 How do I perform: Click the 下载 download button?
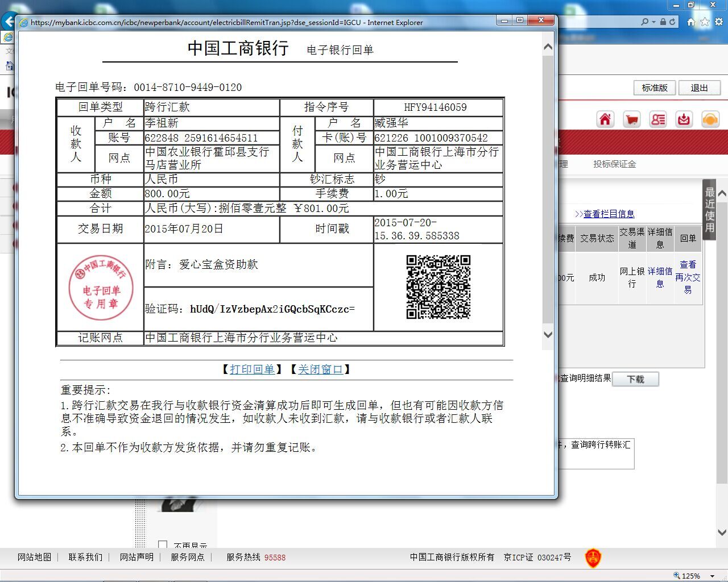635,379
